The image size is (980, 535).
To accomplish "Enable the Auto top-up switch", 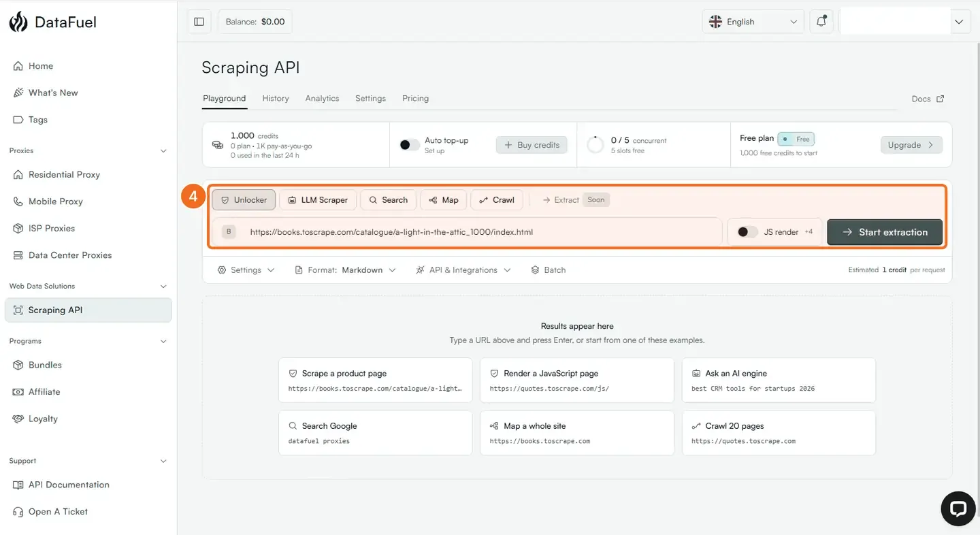I will pos(409,145).
